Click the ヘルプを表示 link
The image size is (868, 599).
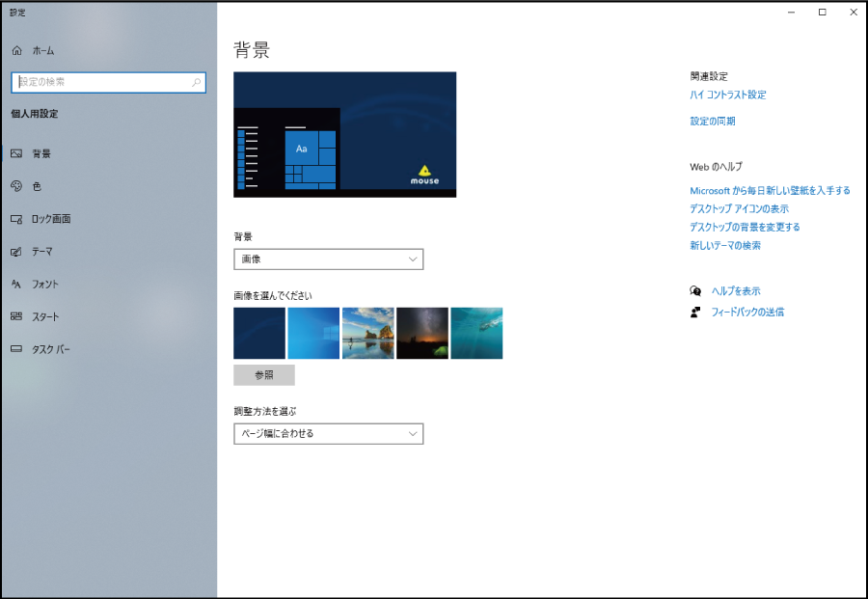[x=736, y=290]
